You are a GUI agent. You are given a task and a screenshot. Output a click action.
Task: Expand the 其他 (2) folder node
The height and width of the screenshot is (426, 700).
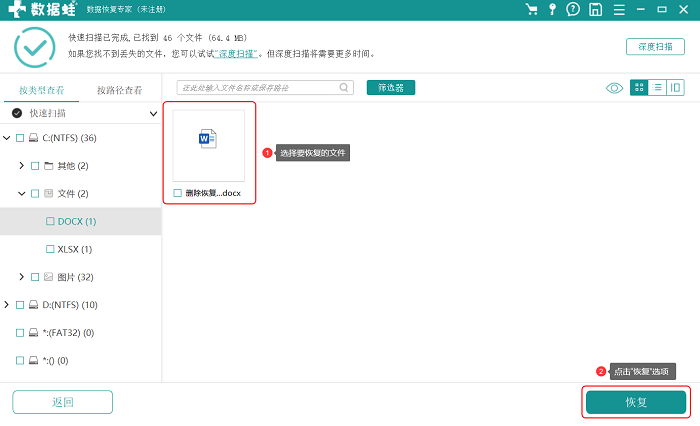(21, 166)
